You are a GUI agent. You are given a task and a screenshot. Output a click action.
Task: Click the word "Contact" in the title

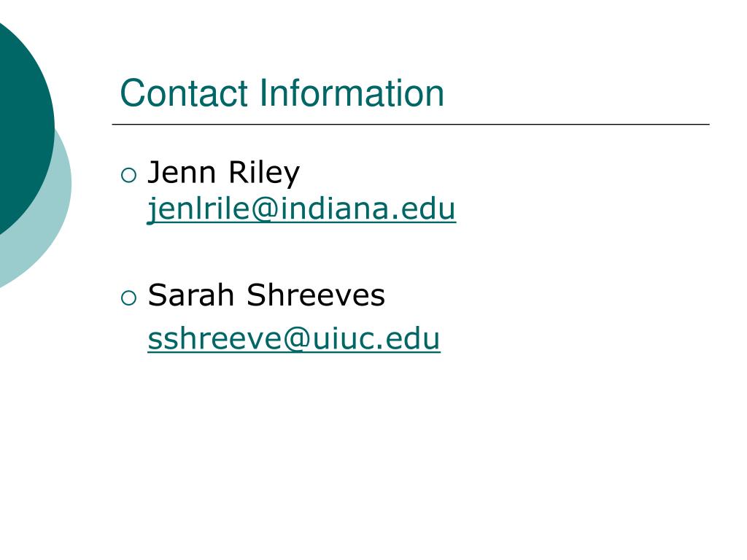pos(184,93)
